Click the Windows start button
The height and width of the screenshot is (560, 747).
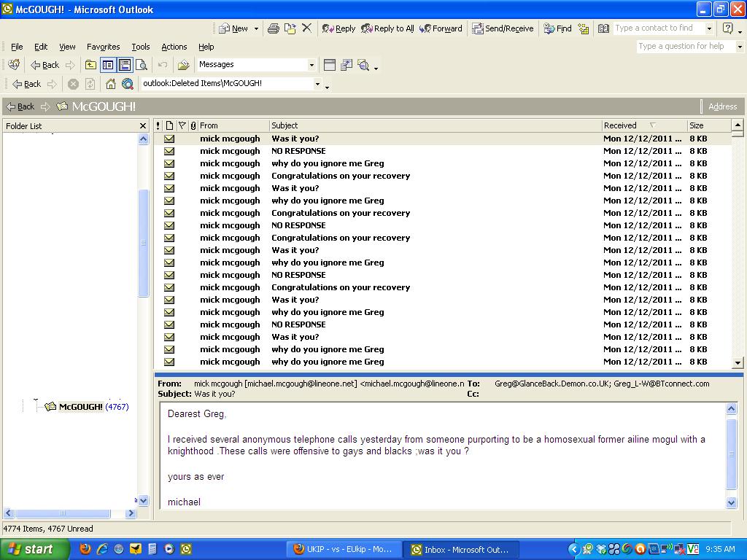(x=35, y=549)
